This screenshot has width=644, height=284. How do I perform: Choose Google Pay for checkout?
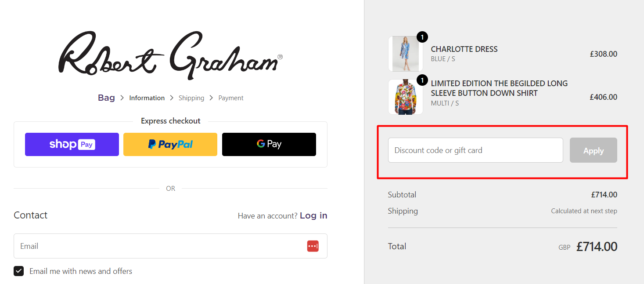point(269,144)
